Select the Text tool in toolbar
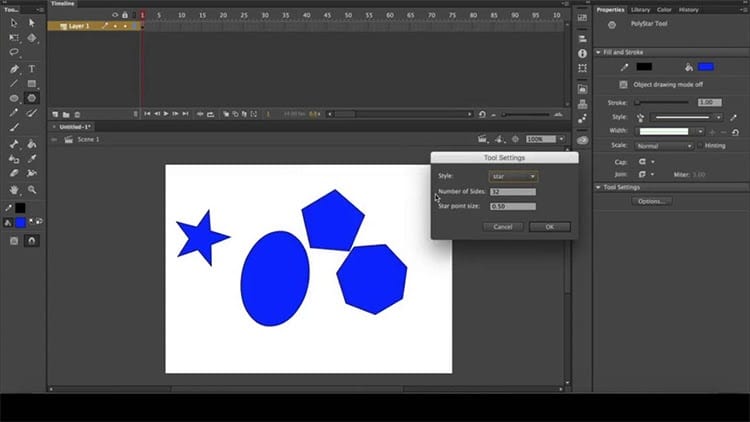750x422 pixels. point(32,69)
